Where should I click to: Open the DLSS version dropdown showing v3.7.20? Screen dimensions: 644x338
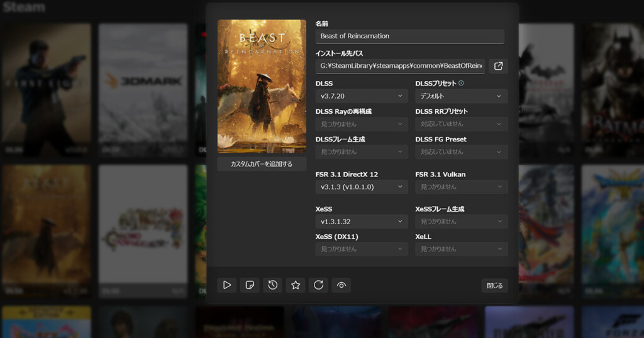(362, 96)
